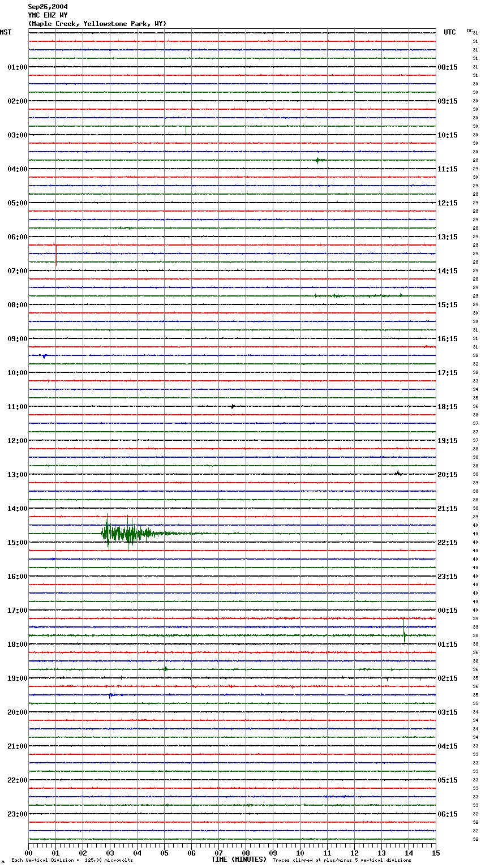Click the 12:15 UTC time label
This screenshot has width=481, height=868.
(x=448, y=203)
